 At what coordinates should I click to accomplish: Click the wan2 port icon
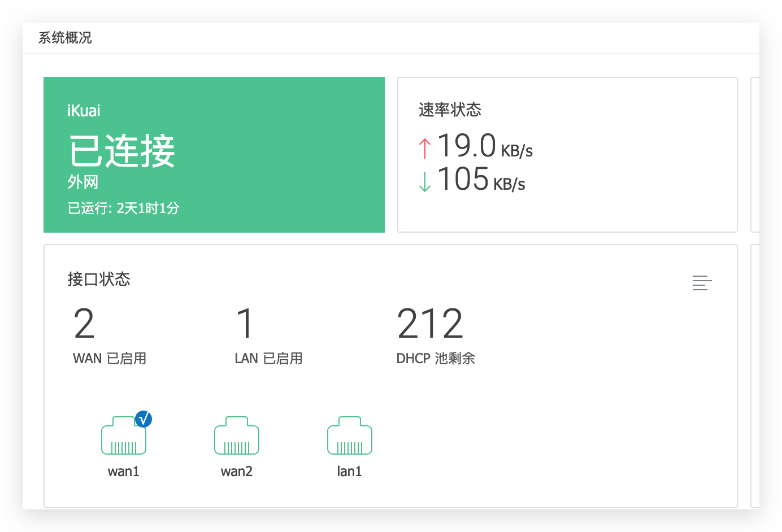(237, 435)
